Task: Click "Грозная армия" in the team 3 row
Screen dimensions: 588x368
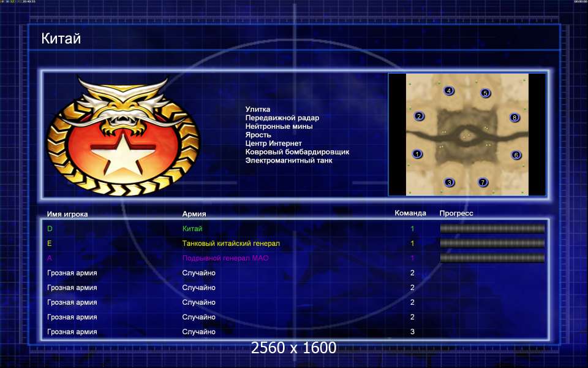Action: click(x=72, y=332)
